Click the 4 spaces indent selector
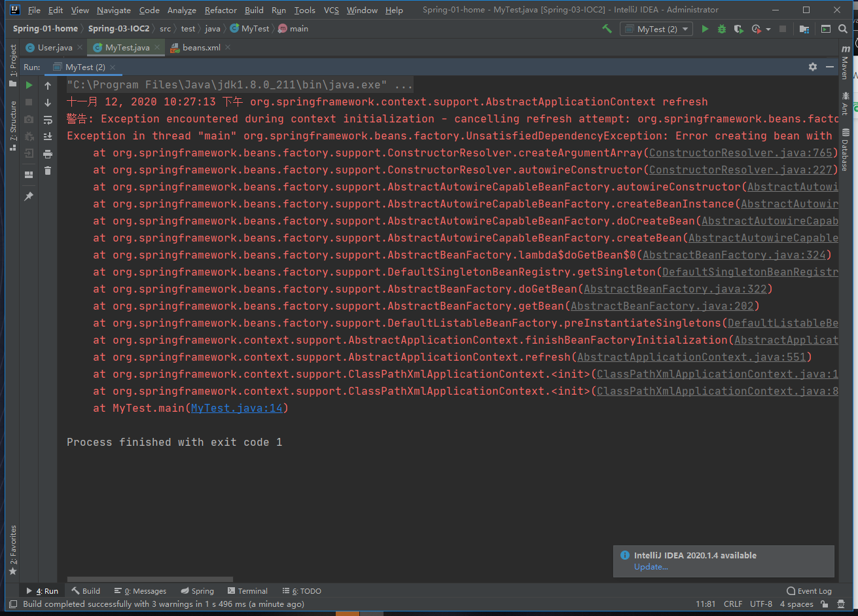Viewport: 858px width, 616px height. coord(796,604)
